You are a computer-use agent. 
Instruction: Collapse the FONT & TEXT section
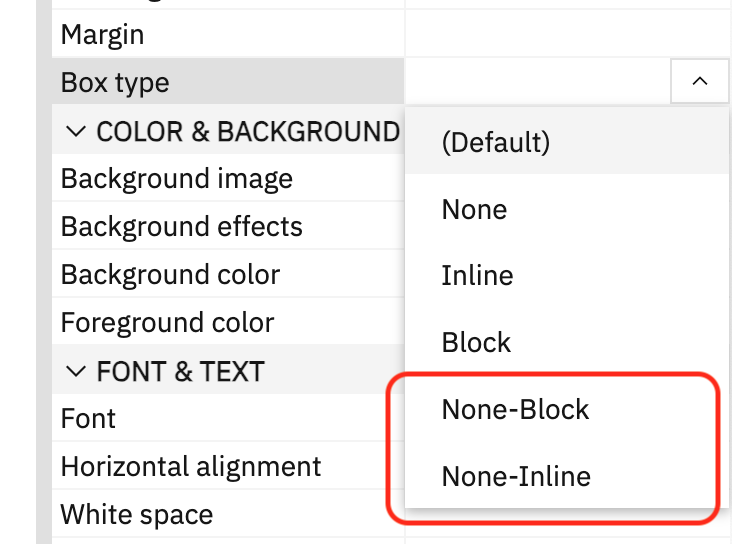76,371
